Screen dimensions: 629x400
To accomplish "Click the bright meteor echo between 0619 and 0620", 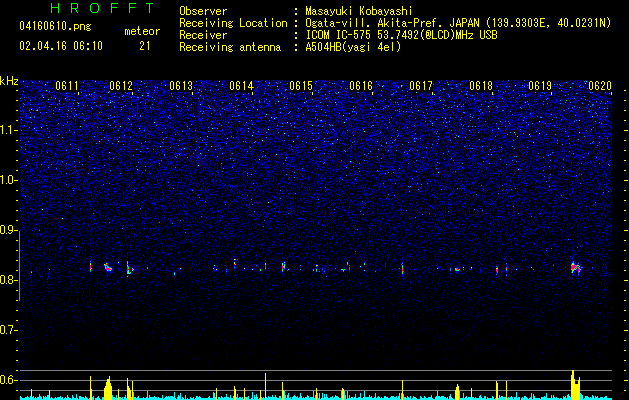I will tap(576, 268).
